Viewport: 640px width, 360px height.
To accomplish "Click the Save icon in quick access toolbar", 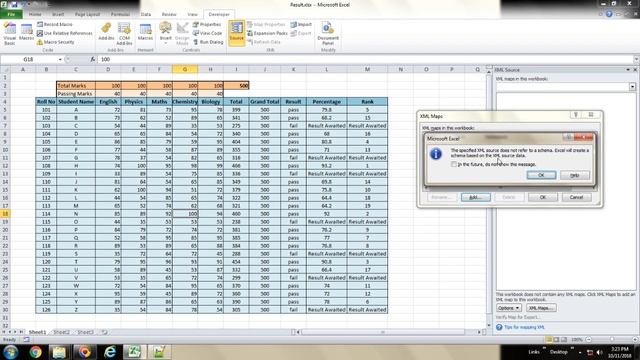I will coord(15,4).
